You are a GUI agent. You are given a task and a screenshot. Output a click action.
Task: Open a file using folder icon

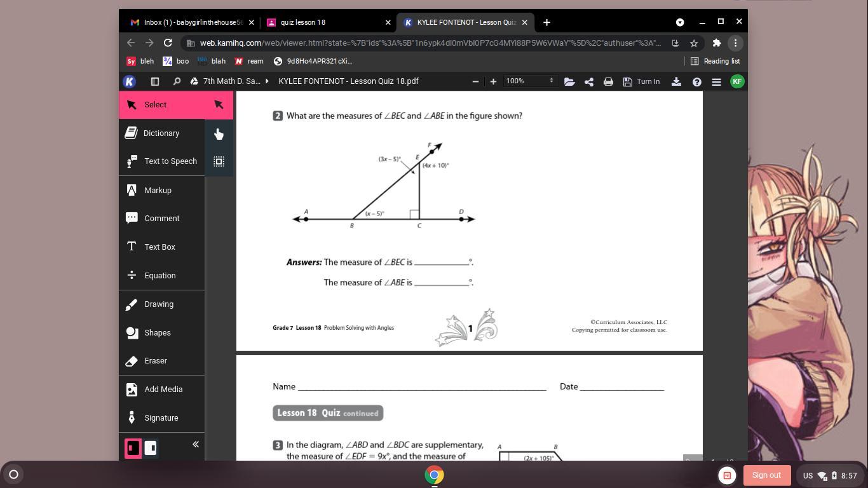(x=569, y=81)
